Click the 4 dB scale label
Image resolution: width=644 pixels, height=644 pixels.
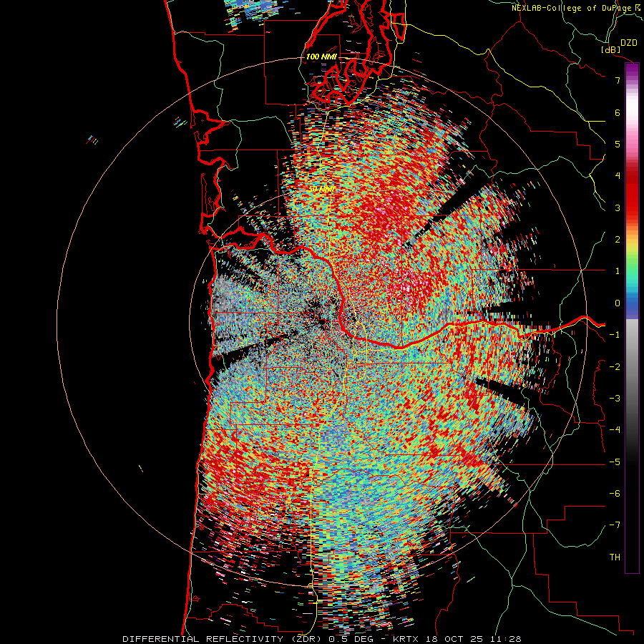[618, 176]
